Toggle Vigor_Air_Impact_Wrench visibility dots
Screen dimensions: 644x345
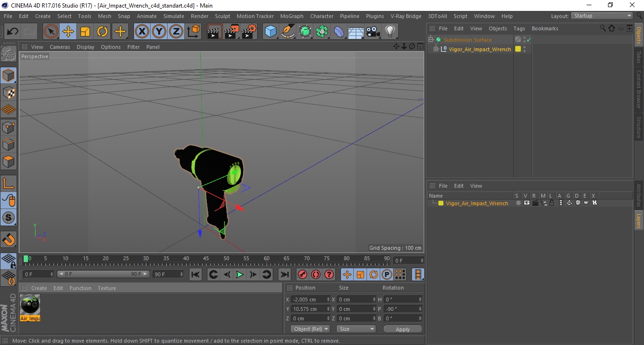(x=524, y=49)
